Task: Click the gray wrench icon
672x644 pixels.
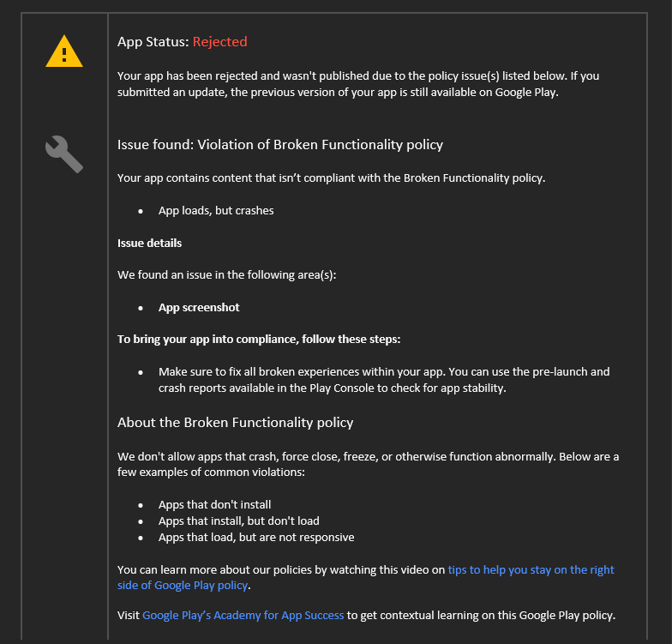Action: point(64,154)
